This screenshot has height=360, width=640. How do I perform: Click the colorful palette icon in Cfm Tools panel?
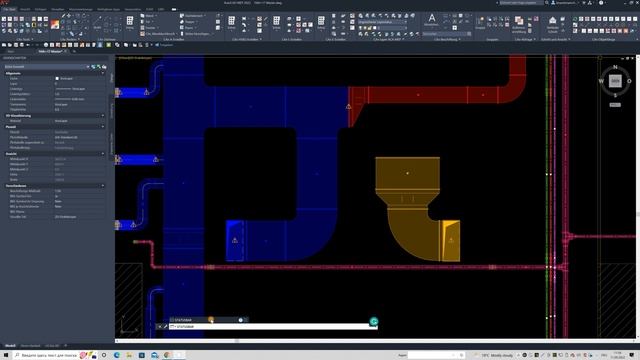pos(55,24)
